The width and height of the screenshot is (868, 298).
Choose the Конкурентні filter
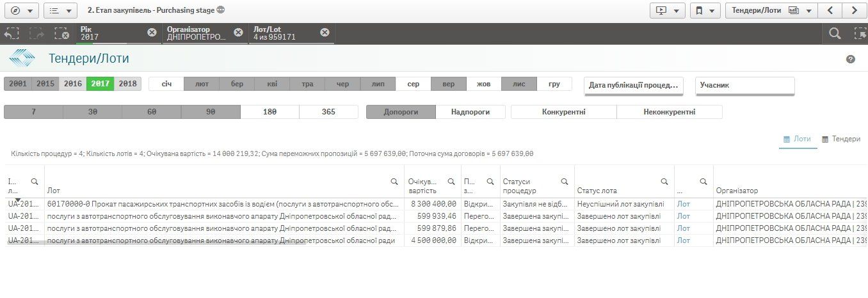[564, 112]
